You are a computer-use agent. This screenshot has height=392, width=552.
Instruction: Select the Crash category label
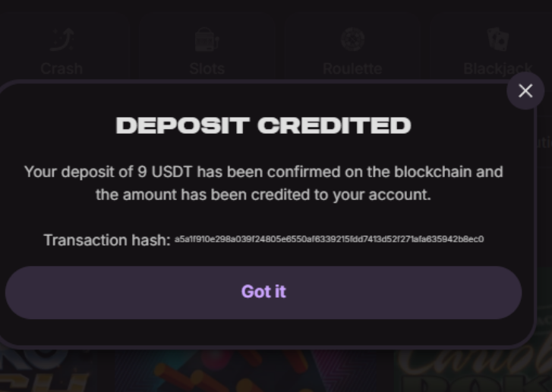point(62,68)
